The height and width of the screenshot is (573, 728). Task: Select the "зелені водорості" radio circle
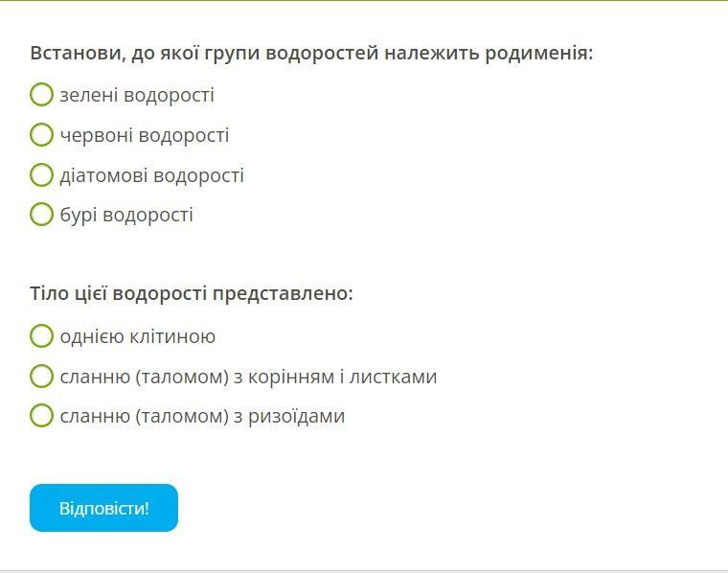point(41,94)
